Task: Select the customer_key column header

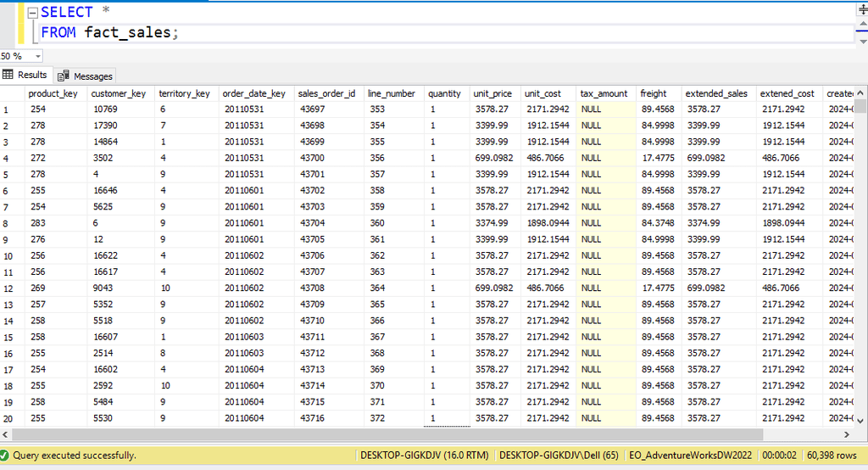Action: pyautogui.click(x=119, y=93)
